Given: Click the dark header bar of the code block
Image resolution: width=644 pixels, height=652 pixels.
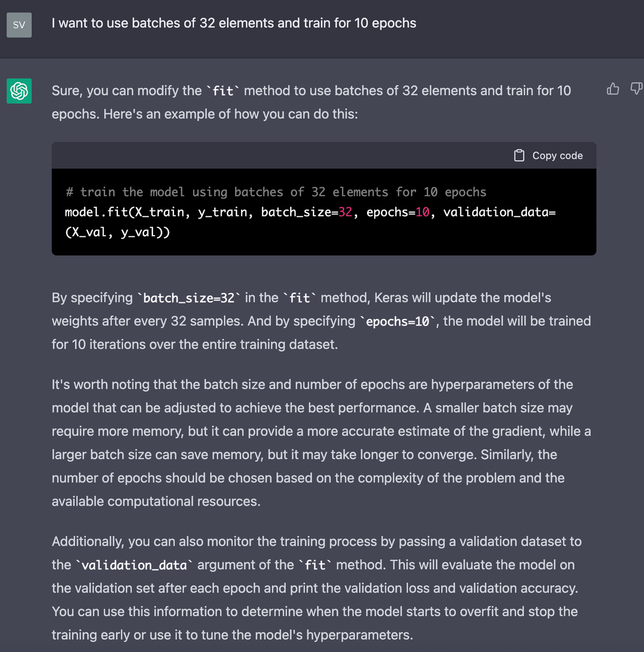Looking at the screenshot, I should pyautogui.click(x=268, y=155).
